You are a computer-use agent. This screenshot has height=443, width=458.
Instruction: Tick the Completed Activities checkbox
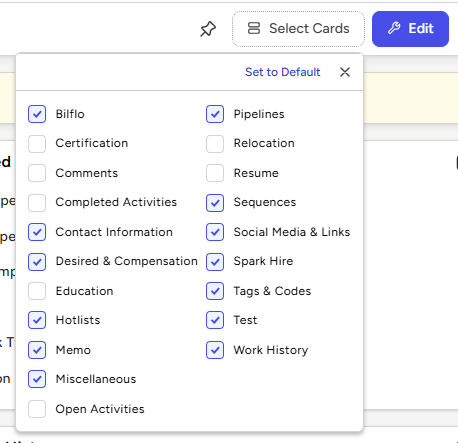coord(37,203)
